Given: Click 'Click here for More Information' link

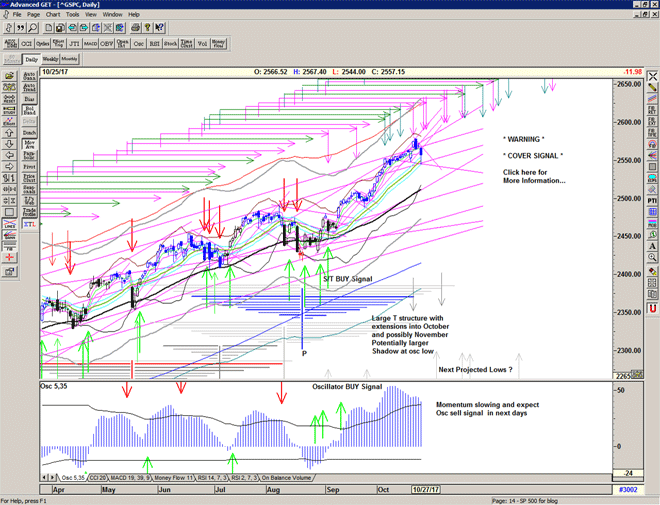Looking at the screenshot, I should (532, 176).
